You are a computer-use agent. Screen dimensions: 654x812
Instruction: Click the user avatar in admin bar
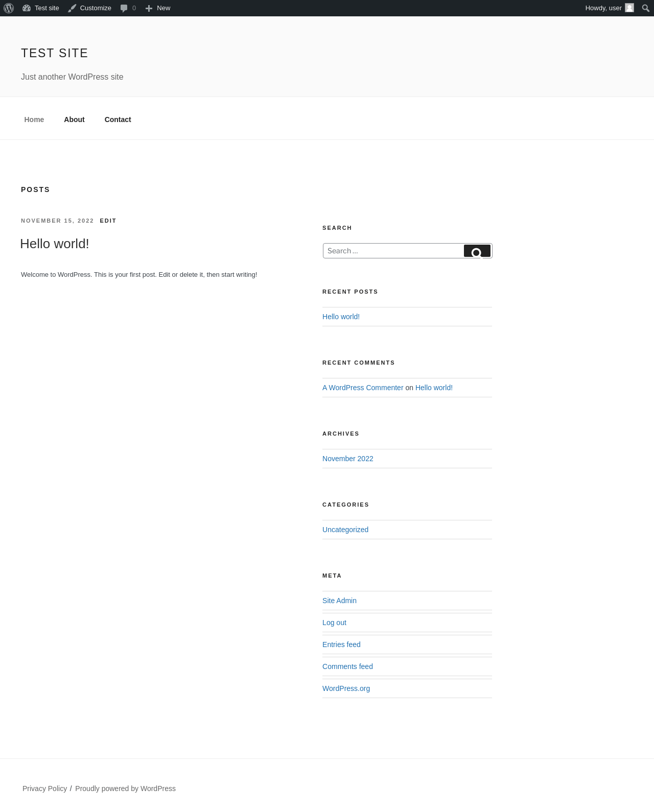click(x=629, y=8)
